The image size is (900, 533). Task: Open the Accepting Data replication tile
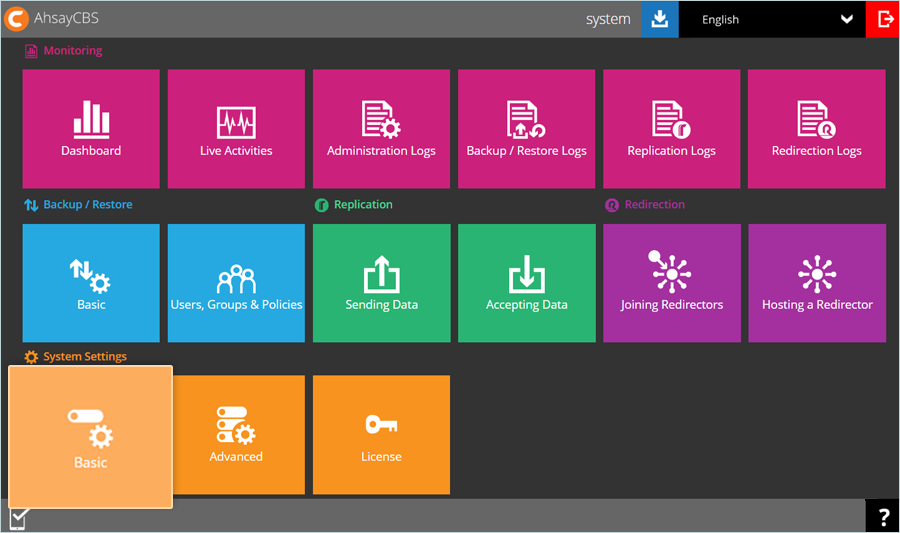point(526,283)
